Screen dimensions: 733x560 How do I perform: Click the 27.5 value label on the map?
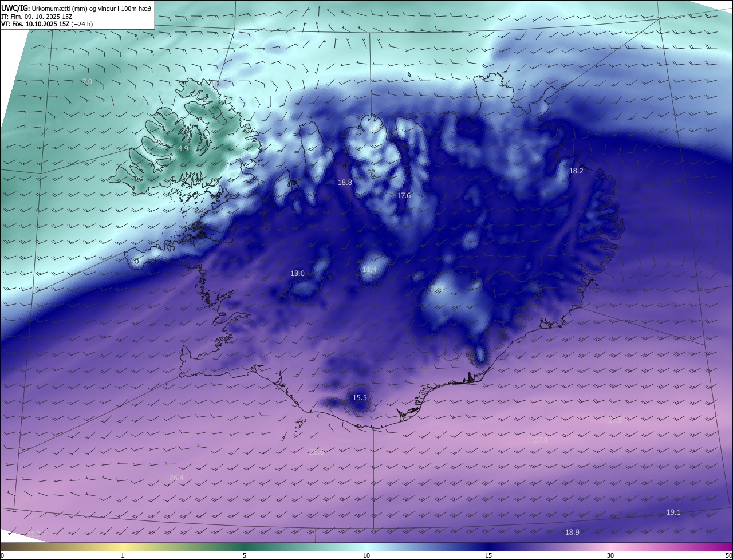tap(614, 420)
